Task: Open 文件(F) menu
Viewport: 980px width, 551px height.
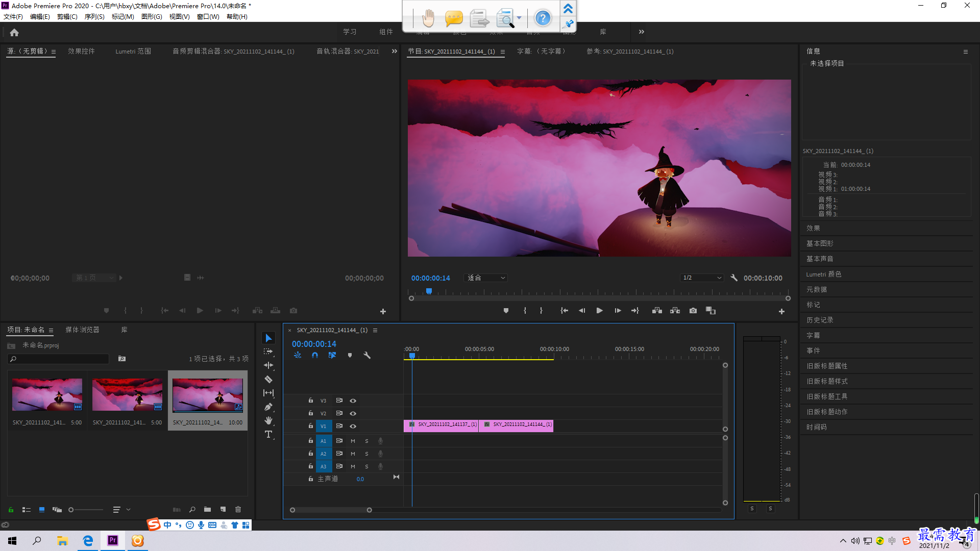Action: [13, 17]
